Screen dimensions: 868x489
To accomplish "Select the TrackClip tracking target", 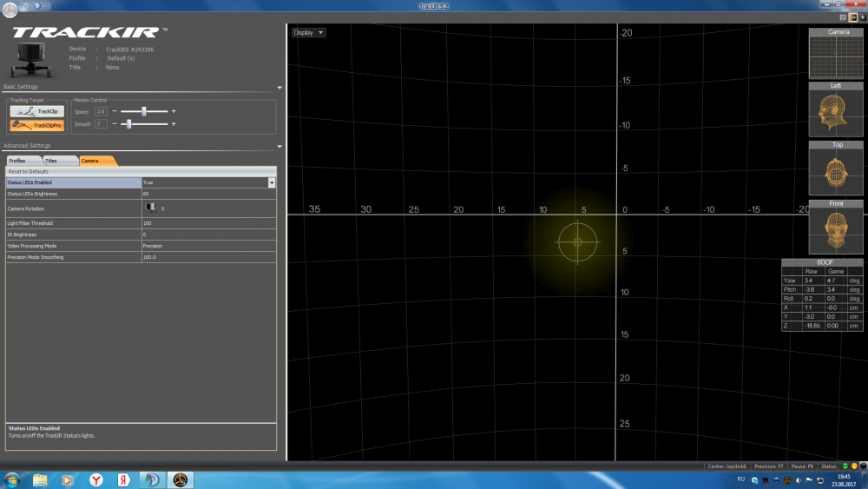I will tap(36, 111).
